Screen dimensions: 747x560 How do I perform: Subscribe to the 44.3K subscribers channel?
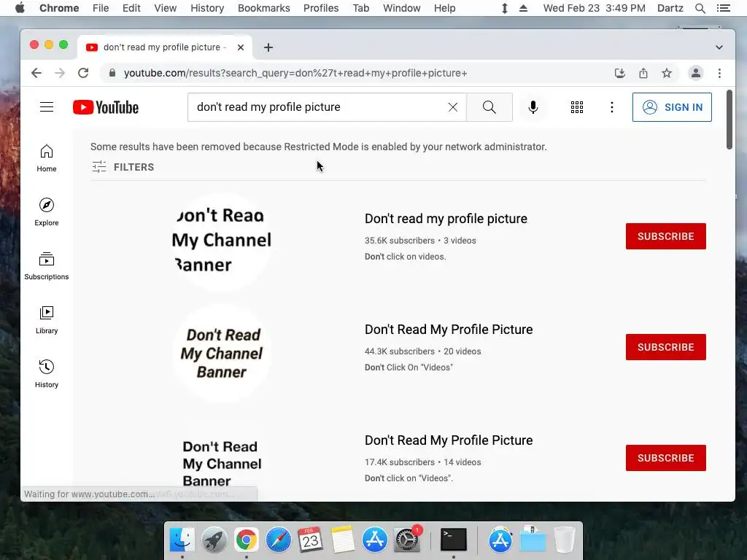tap(665, 347)
